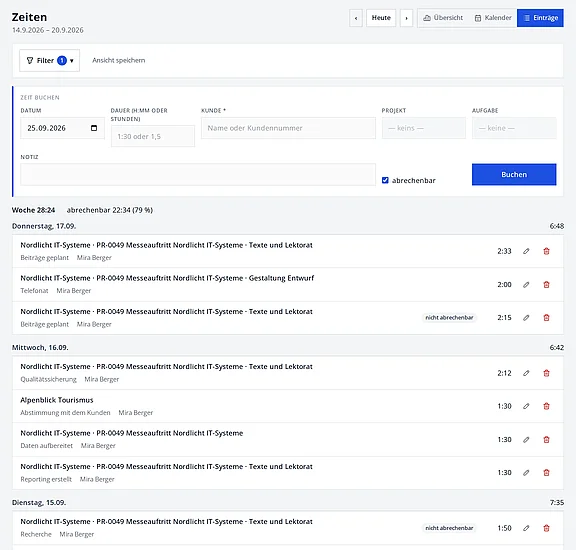This screenshot has width=576, height=550.
Task: Switch to the Kalender view
Action: pos(493,18)
